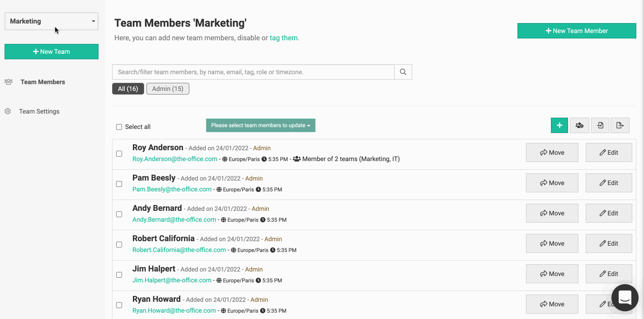Click the Team Members people icon
Image resolution: width=644 pixels, height=319 pixels.
pos(8,82)
